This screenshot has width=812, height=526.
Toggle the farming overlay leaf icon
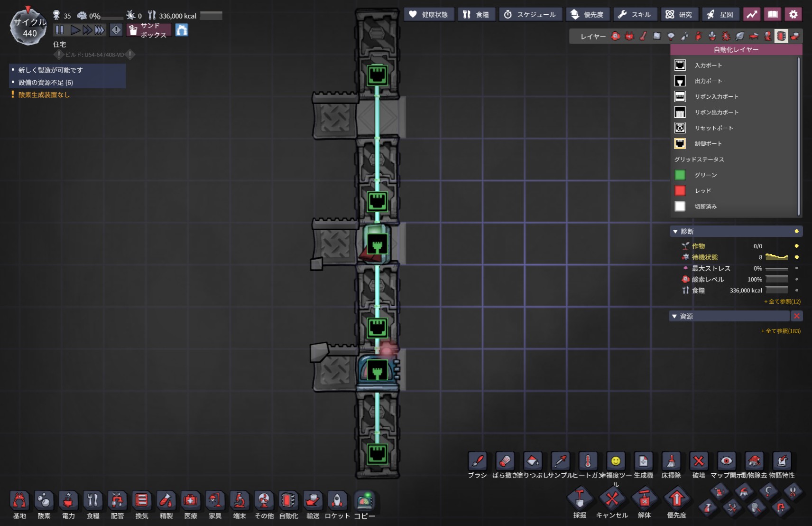tap(739, 36)
